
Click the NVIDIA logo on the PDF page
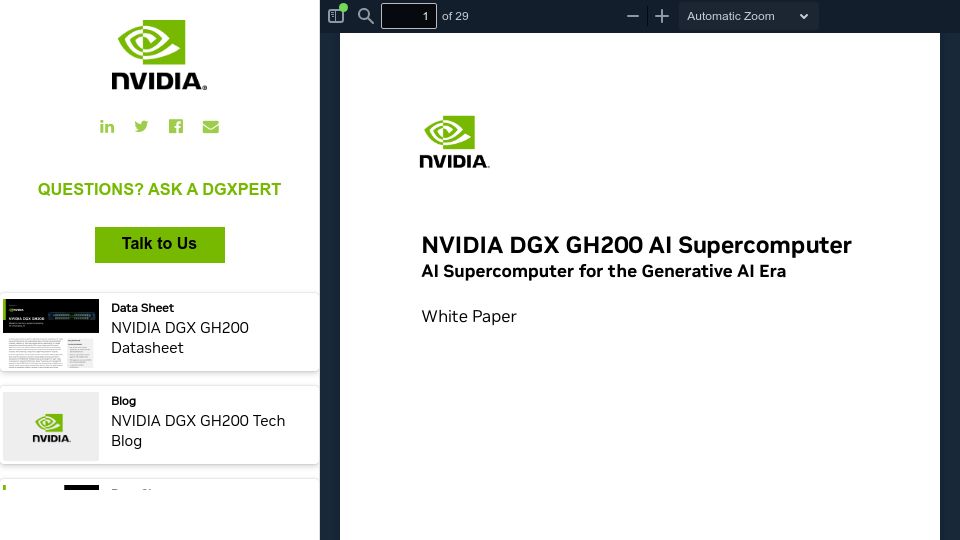pyautogui.click(x=454, y=142)
